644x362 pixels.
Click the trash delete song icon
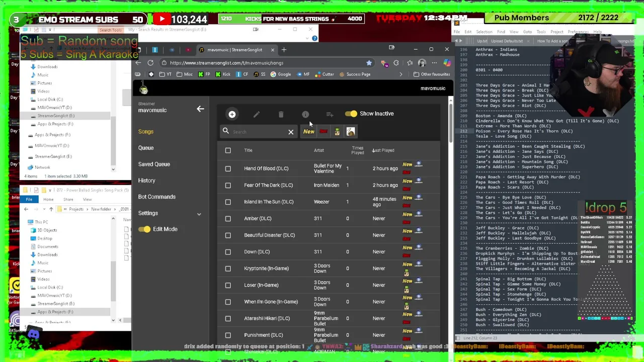pyautogui.click(x=281, y=114)
